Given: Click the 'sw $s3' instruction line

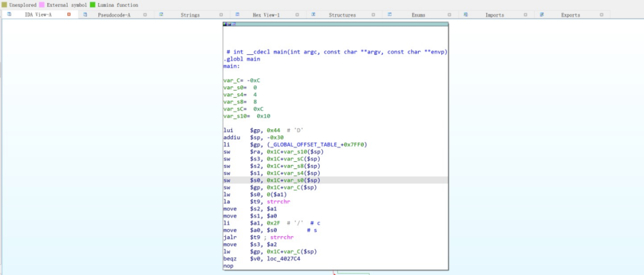Looking at the screenshot, I should tap(272, 158).
